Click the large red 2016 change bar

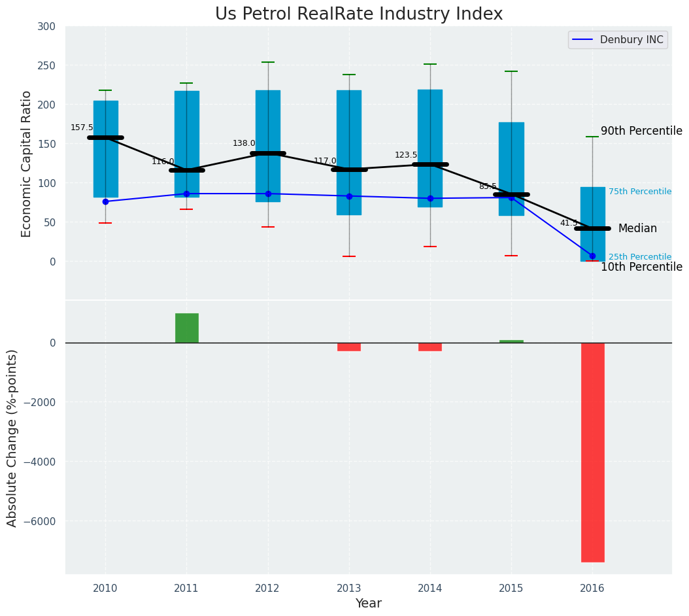click(x=592, y=451)
